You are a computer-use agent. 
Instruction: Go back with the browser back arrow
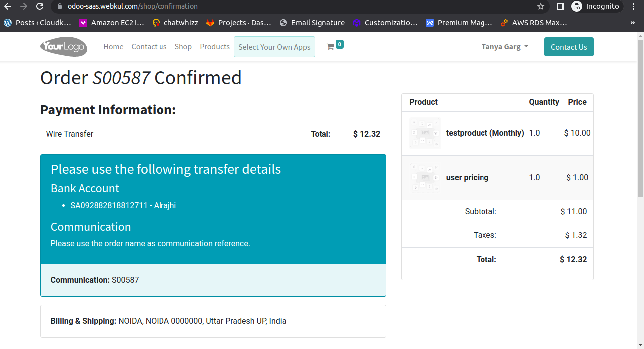point(8,6)
